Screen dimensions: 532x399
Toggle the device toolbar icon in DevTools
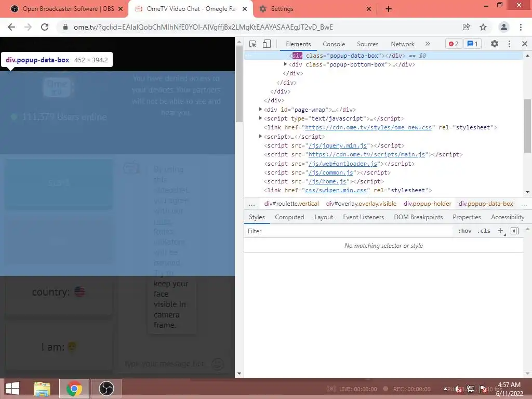(267, 44)
